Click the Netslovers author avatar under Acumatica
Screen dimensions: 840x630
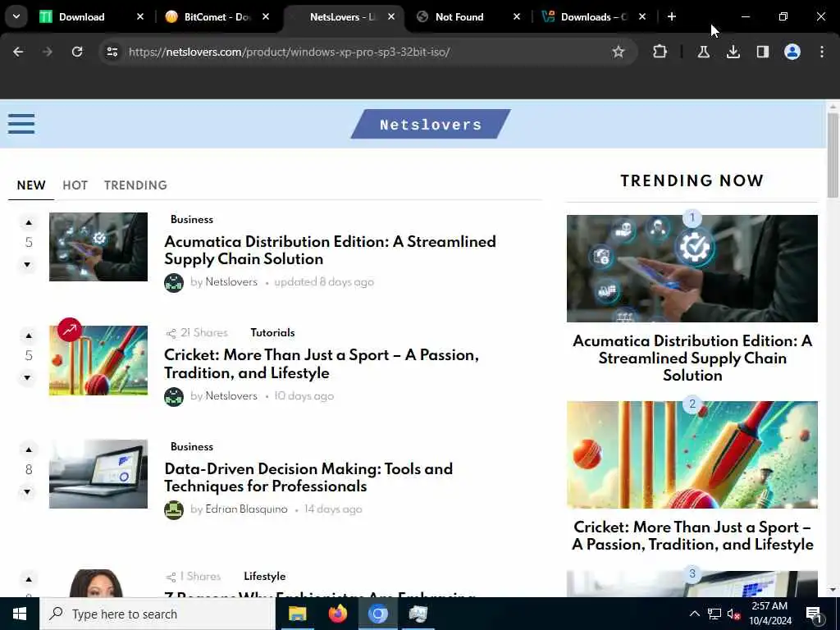[x=174, y=282]
